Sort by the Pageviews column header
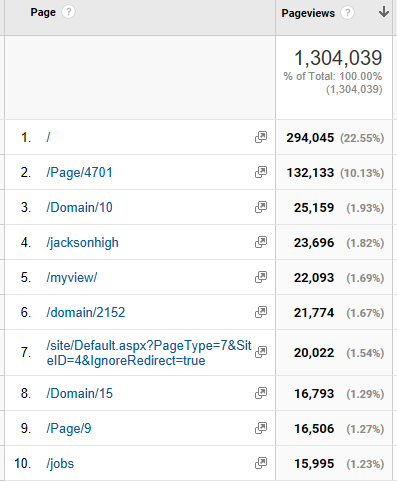Viewport: 397px width, 483px height. pyautogui.click(x=308, y=13)
